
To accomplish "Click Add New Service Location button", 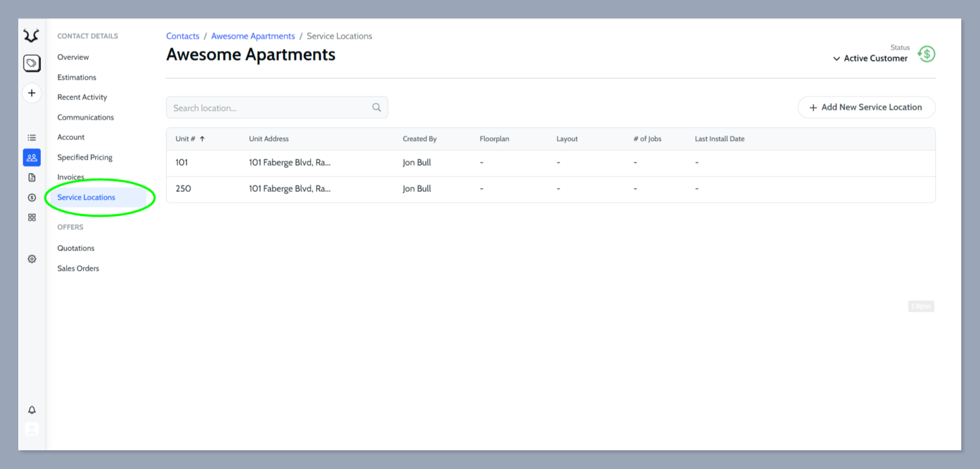I will click(x=866, y=107).
